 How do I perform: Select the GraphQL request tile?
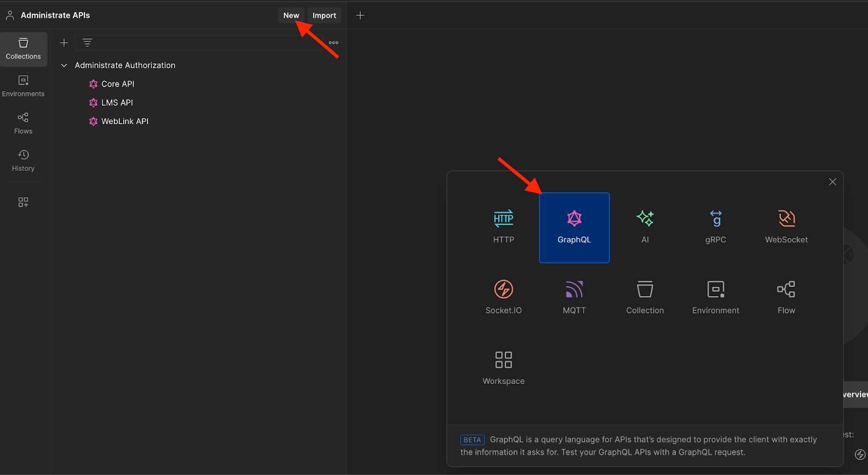pyautogui.click(x=575, y=228)
